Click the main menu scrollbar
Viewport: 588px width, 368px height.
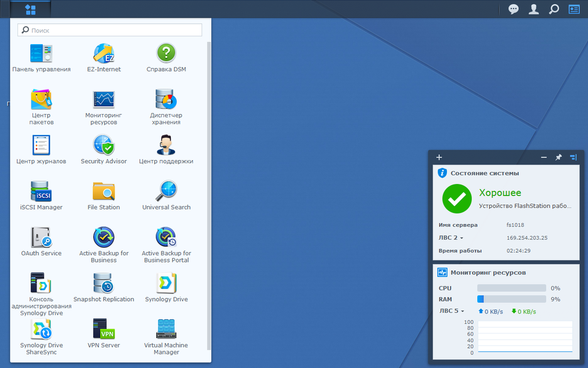pos(208,195)
